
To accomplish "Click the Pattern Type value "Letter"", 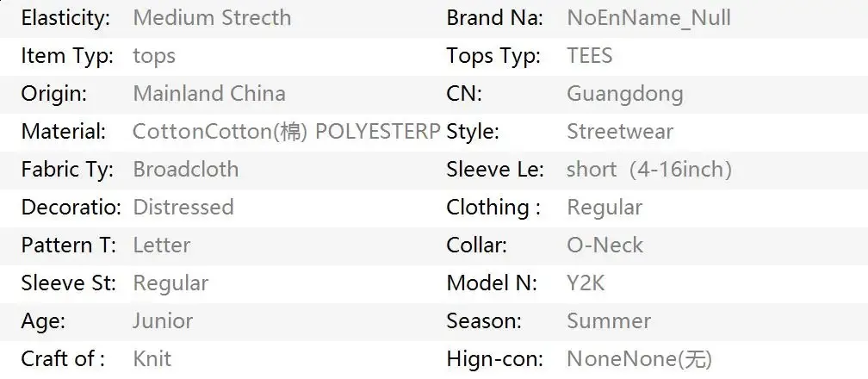I will pos(162,245).
